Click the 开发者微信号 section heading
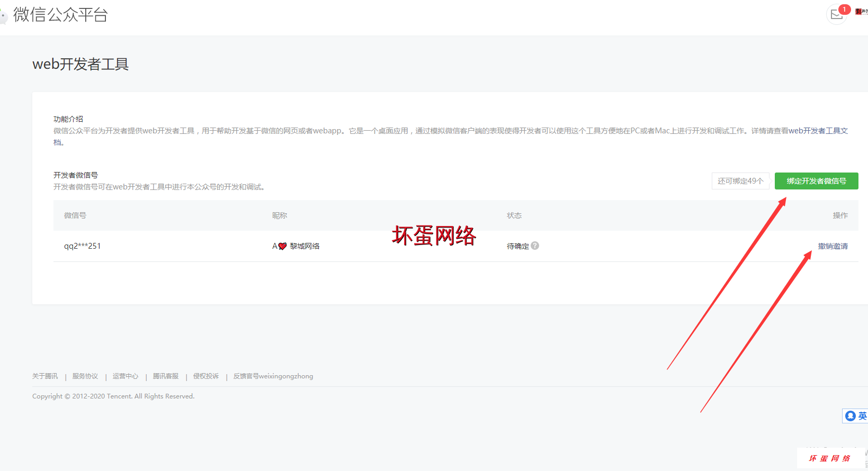Viewport: 868px width, 471px height. click(x=76, y=175)
